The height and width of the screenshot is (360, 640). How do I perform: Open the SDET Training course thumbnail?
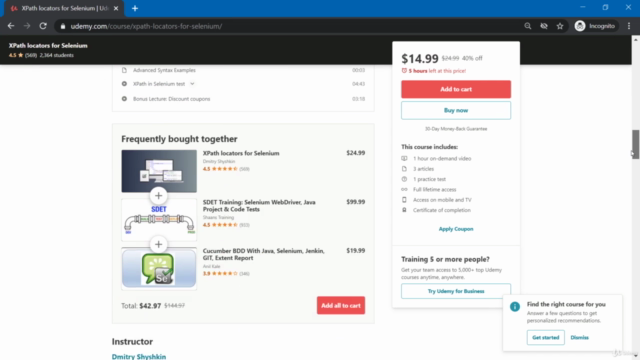pyautogui.click(x=159, y=220)
